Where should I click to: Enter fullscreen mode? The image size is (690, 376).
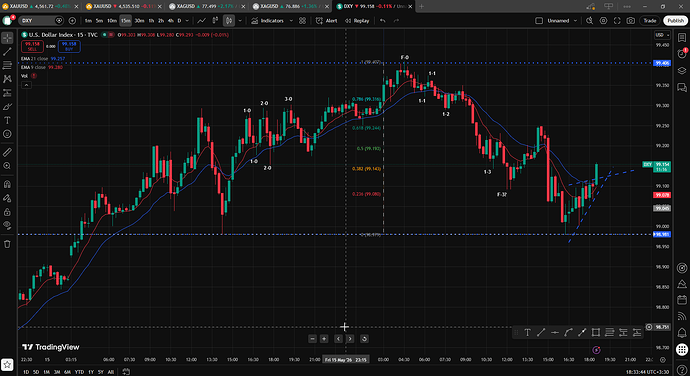tap(617, 21)
